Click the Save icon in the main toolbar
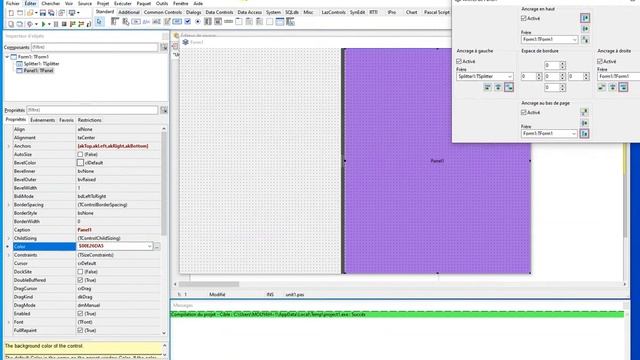The width and height of the screenshot is (640, 360). pyautogui.click(x=42, y=13)
